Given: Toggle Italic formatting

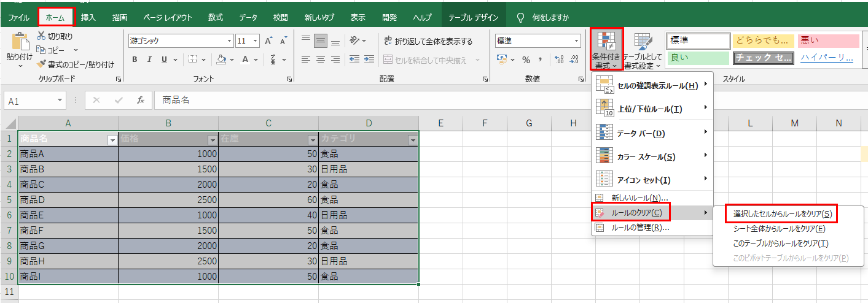Looking at the screenshot, I should (x=149, y=59).
